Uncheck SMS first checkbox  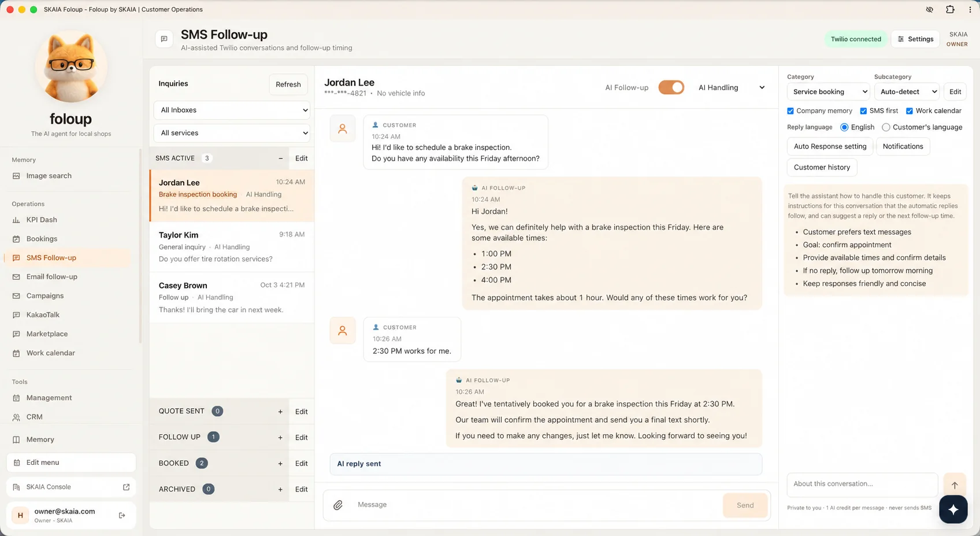863,111
